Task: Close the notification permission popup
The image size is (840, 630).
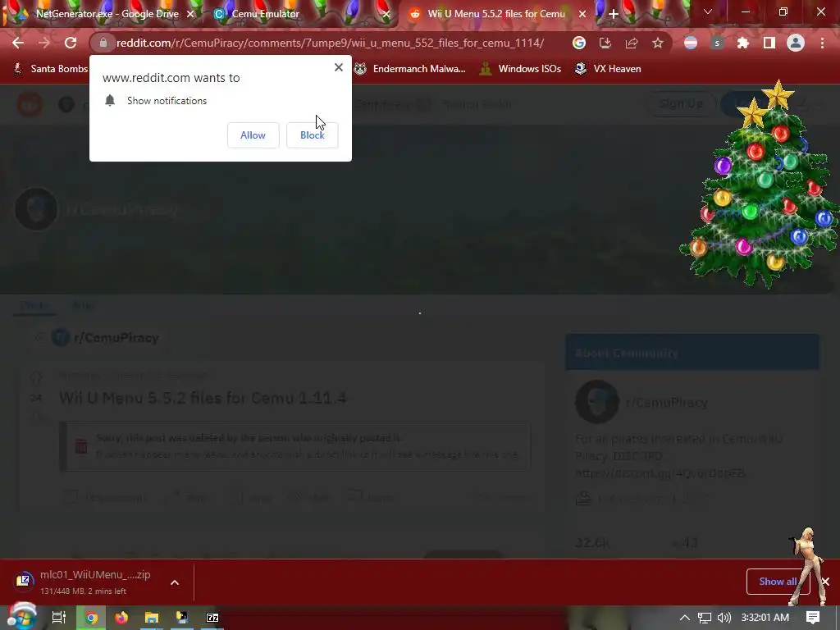Action: tap(339, 67)
